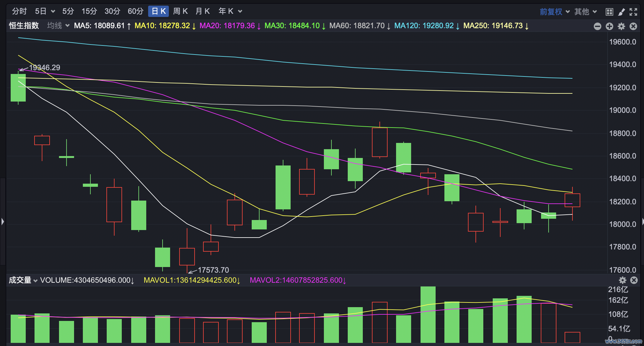Enter fullscreen chart mode
644x346 pixels.
tap(633, 12)
